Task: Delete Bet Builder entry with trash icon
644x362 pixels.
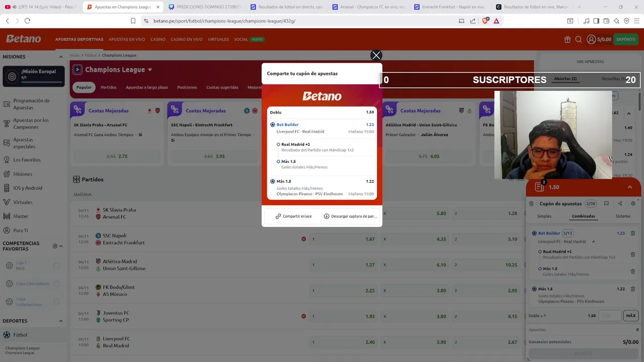Action: tap(633, 233)
